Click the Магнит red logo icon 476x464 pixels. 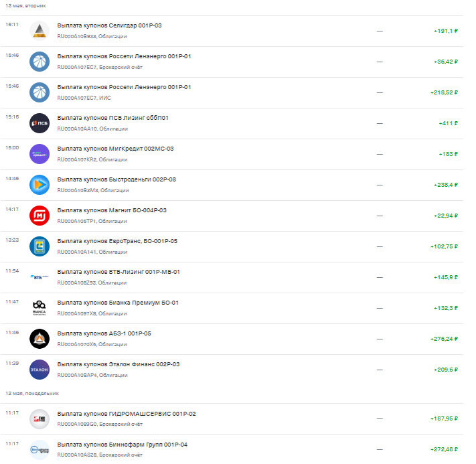tap(39, 216)
